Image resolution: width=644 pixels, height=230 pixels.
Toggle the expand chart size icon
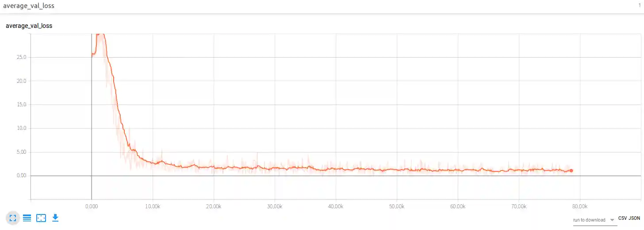click(12, 218)
